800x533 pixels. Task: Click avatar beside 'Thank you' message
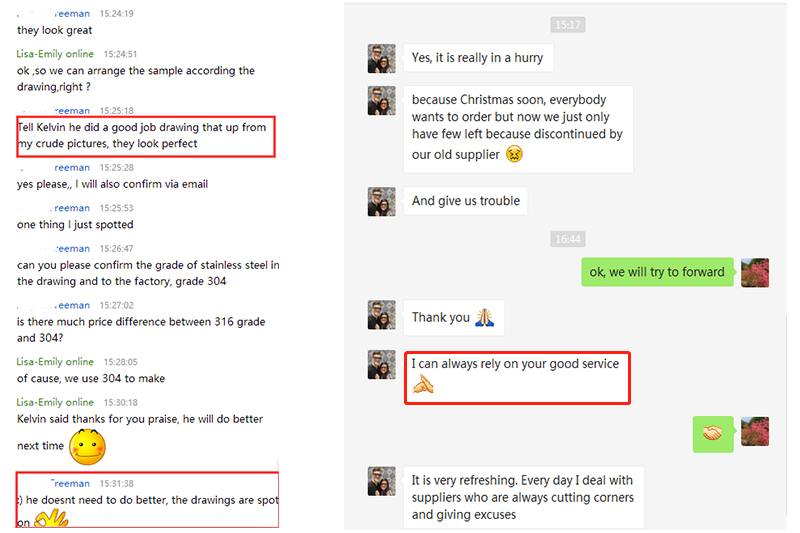[x=382, y=314]
